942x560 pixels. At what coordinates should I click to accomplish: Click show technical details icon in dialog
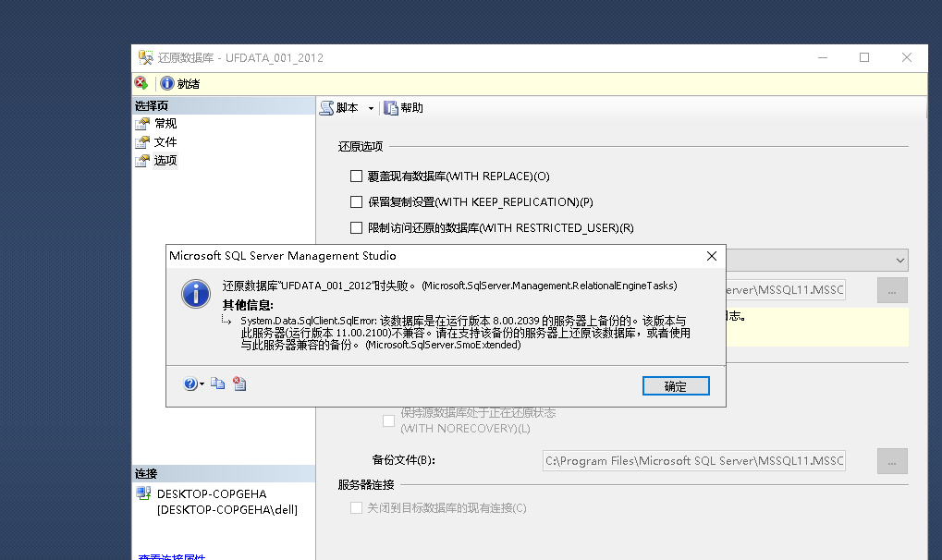point(239,383)
